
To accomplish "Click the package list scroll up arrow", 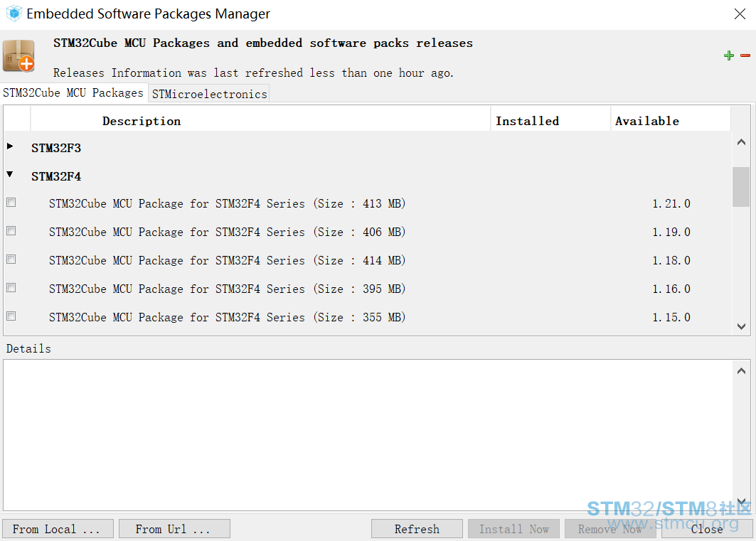I will click(x=741, y=142).
